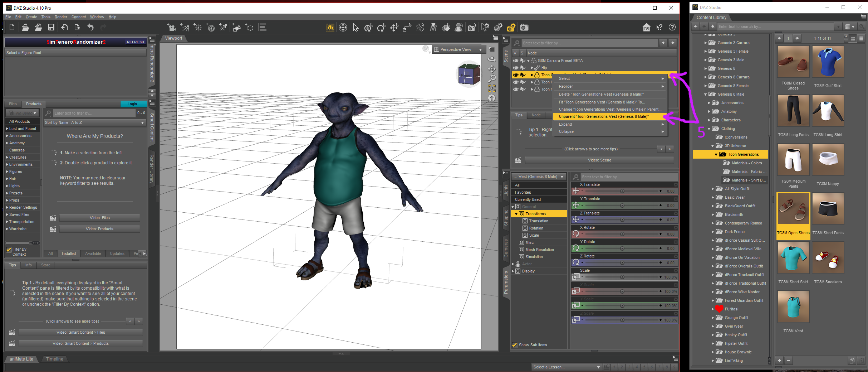Click the Render camera icon
The height and width of the screenshot is (372, 868).
[x=524, y=28]
